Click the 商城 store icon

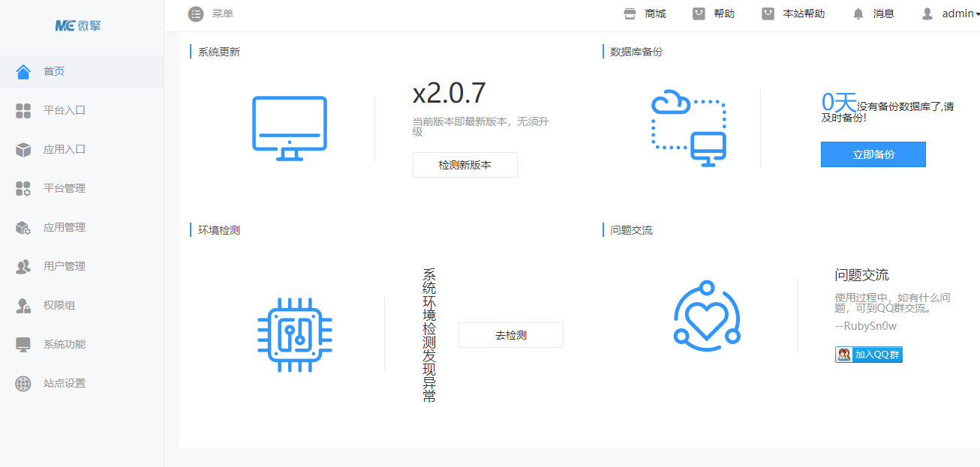(x=630, y=13)
